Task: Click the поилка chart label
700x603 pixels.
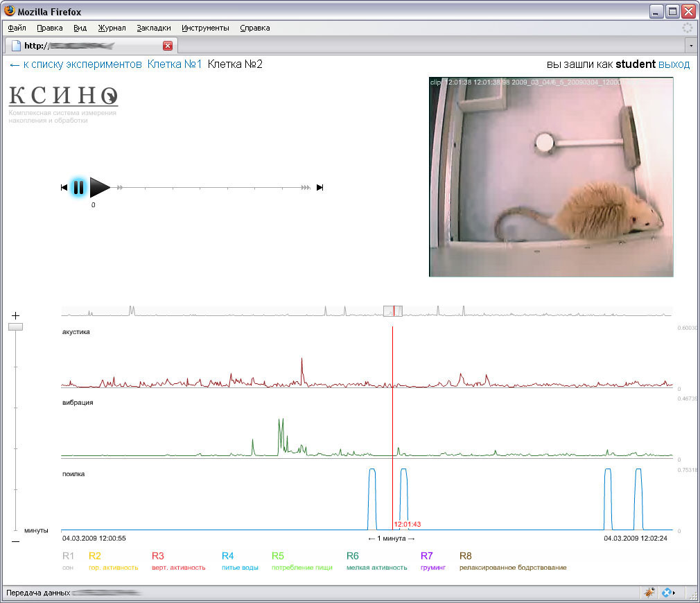Action: pos(73,474)
